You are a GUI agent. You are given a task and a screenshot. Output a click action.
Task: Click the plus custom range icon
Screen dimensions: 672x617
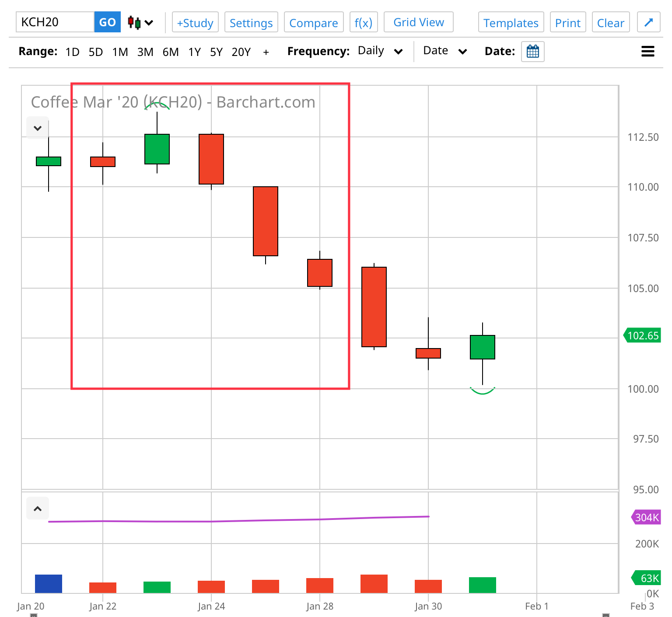(266, 52)
